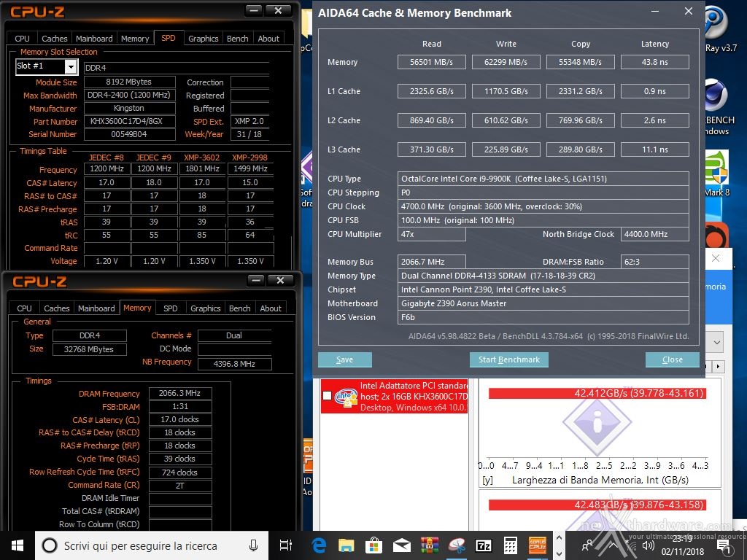
Task: Open the Snipping Tool taskbar icon
Action: tap(457, 545)
